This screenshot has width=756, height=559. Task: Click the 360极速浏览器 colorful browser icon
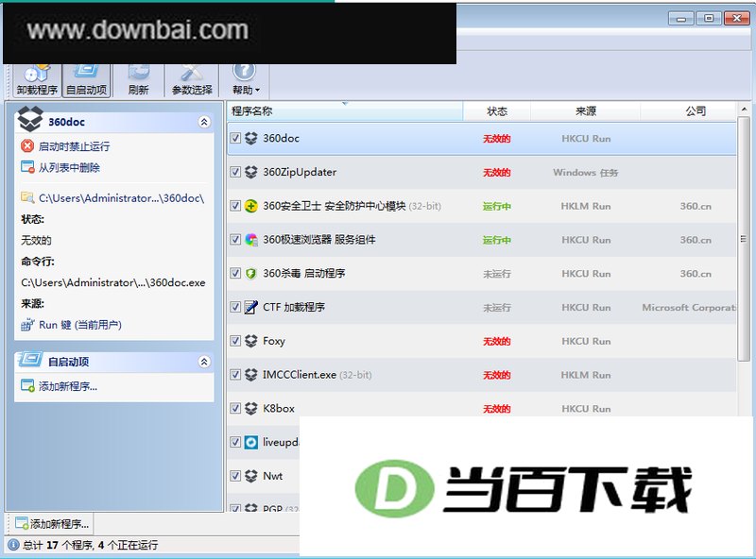coord(251,240)
